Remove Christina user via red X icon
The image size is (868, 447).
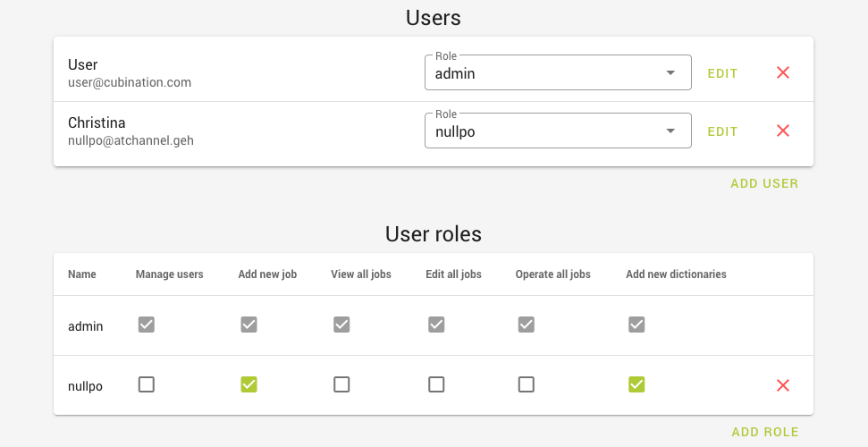[x=783, y=131]
